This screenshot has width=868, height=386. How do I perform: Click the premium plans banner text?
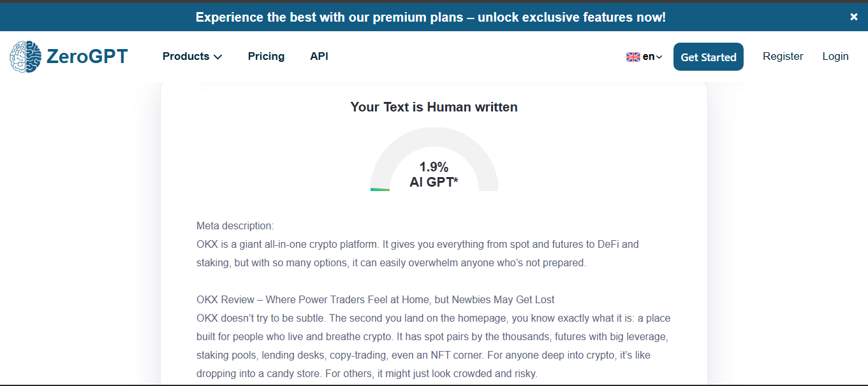click(430, 17)
